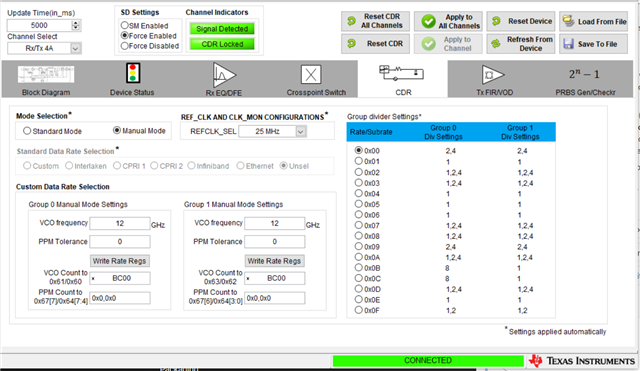The height and width of the screenshot is (371, 640).
Task: Open the REFCLK_SEL 25 MHz dropdown
Action: (300, 131)
